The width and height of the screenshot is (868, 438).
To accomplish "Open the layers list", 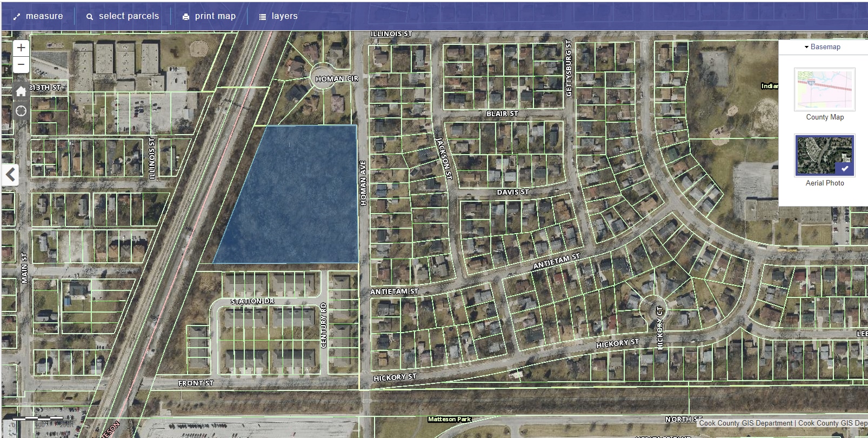I will click(x=278, y=16).
